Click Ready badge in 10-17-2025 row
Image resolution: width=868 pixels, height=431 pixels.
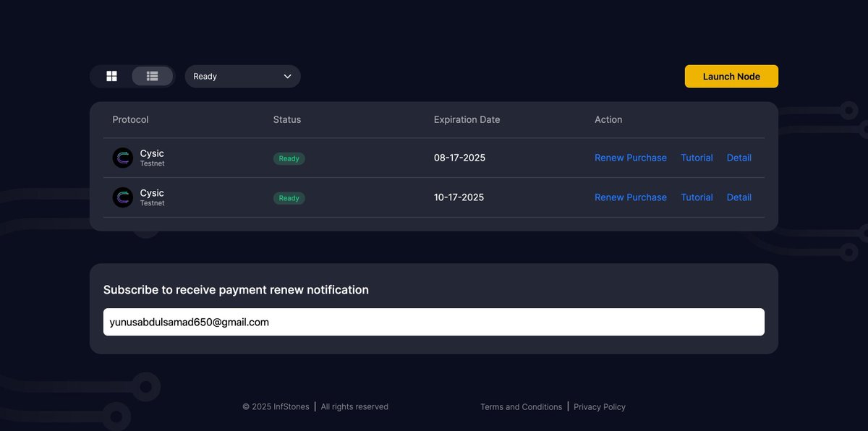point(289,198)
